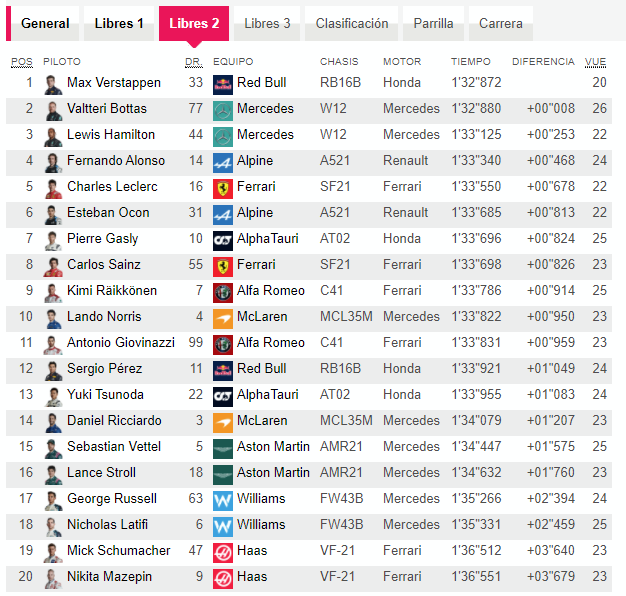The width and height of the screenshot is (626, 596).
Task: Open Kimi Räikkönen driver link
Action: [112, 291]
